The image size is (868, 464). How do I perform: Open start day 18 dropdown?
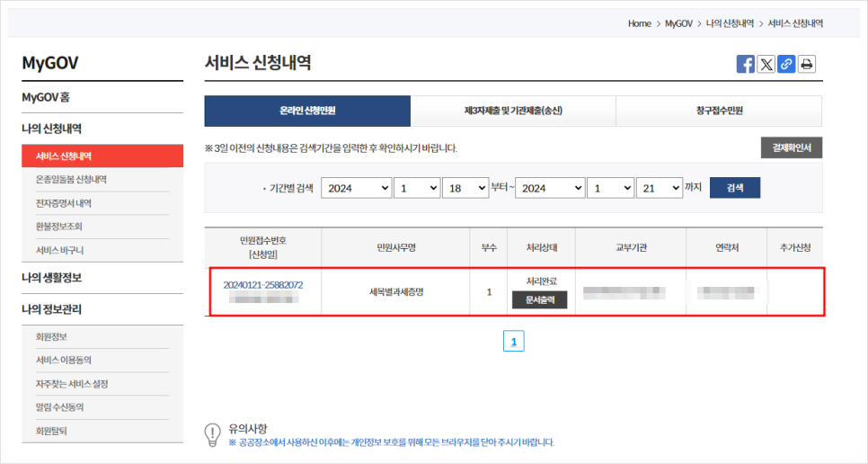click(x=465, y=188)
